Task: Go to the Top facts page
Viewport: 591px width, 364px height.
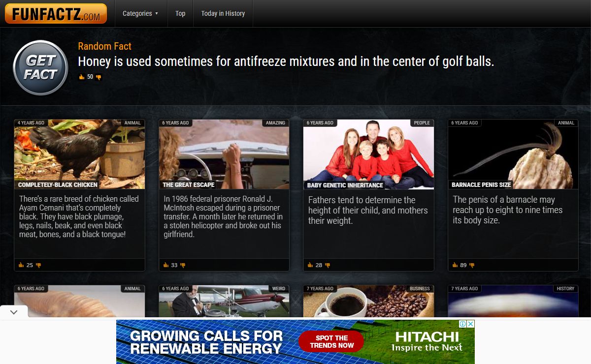Action: 180,13
